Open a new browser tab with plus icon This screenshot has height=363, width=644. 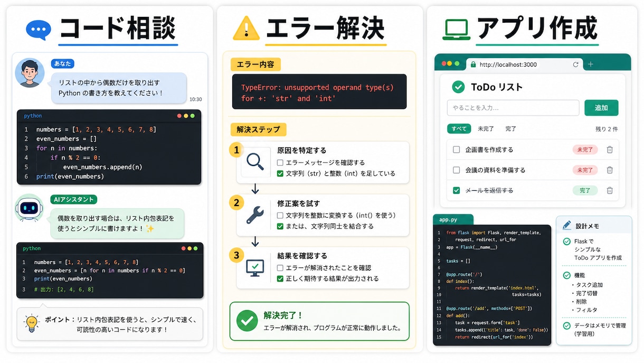coord(591,64)
